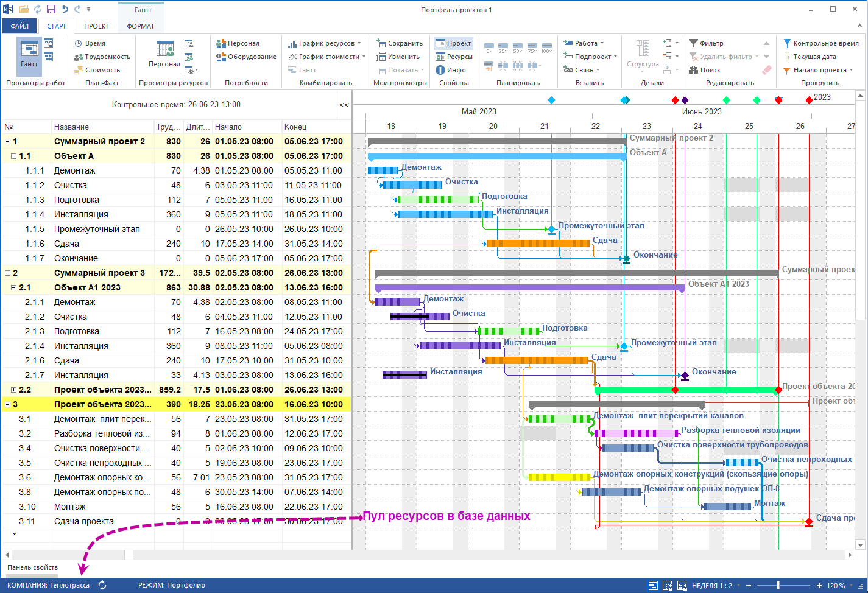
Task: Collapse the ribbon with the chevron
Action: (859, 26)
